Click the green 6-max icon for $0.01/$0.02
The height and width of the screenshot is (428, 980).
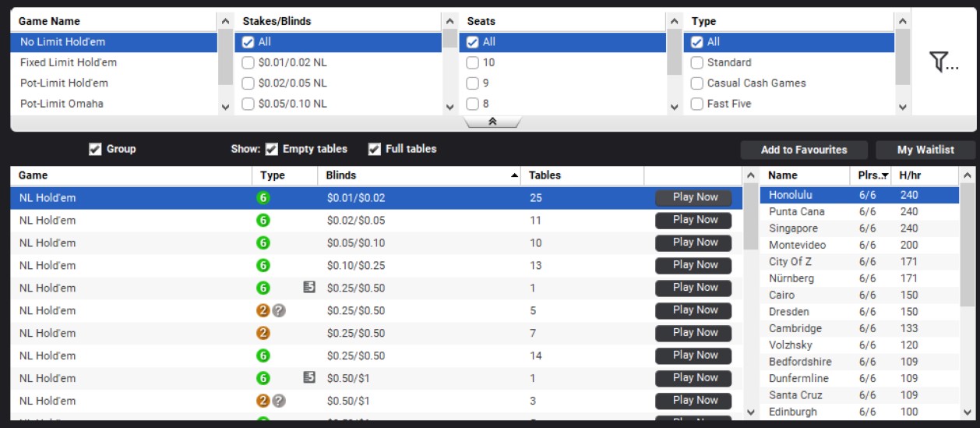point(263,198)
